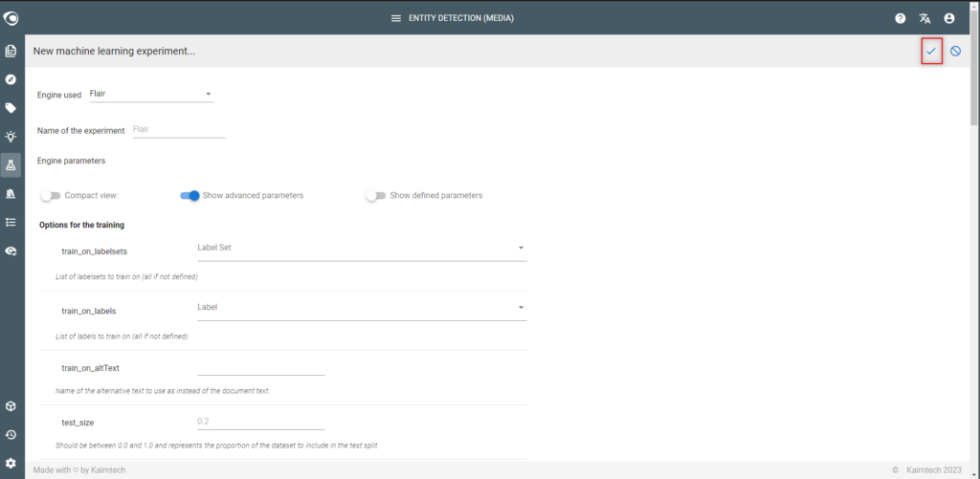Enable the Show defined parameters switch

pos(376,195)
